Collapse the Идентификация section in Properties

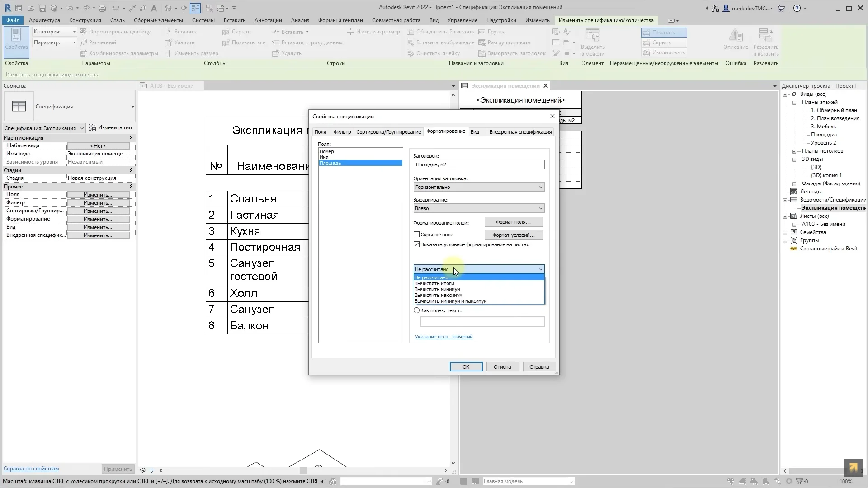131,138
